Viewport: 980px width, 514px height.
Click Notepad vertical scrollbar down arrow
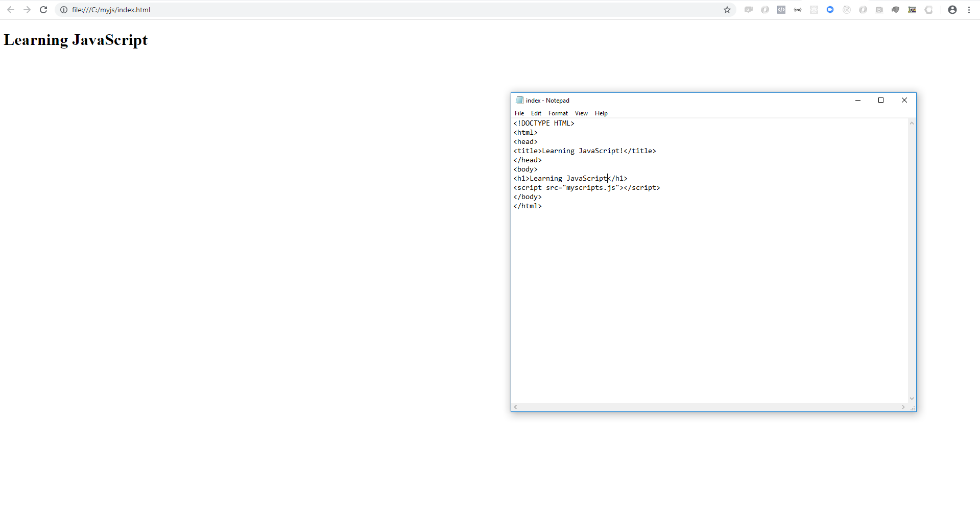(x=912, y=399)
